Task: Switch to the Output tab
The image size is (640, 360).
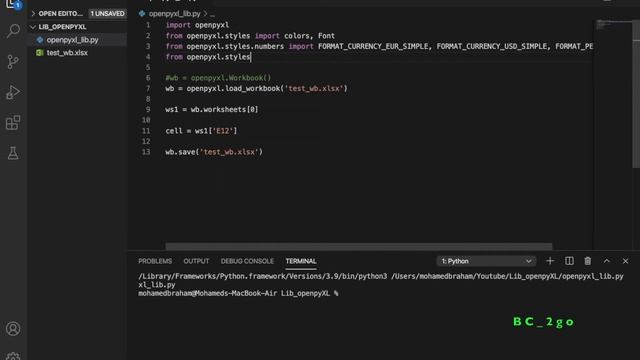Action: pos(196,261)
